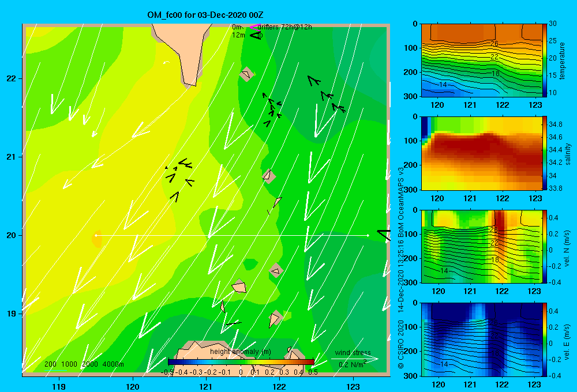Click the height anomaly colorbar on the map
The width and height of the screenshot is (577, 392).
pos(241,362)
